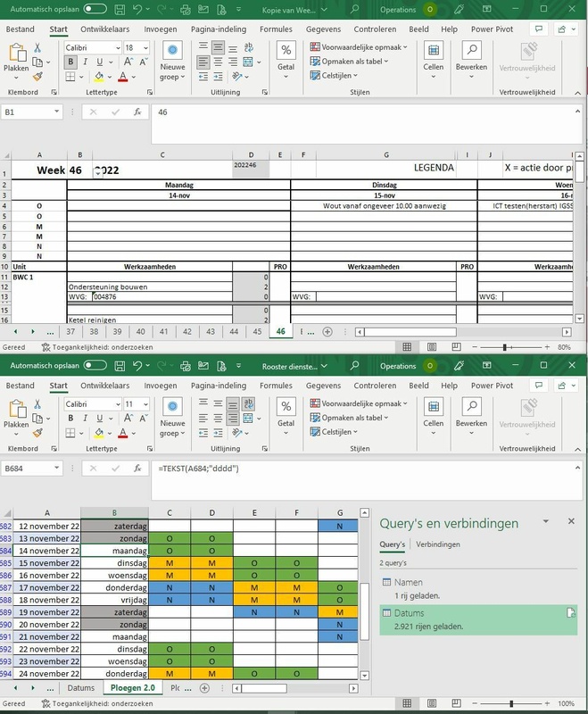This screenshot has width=588, height=714.
Task: Toggle Bold in bottom window ribbon
Action: 70,419
